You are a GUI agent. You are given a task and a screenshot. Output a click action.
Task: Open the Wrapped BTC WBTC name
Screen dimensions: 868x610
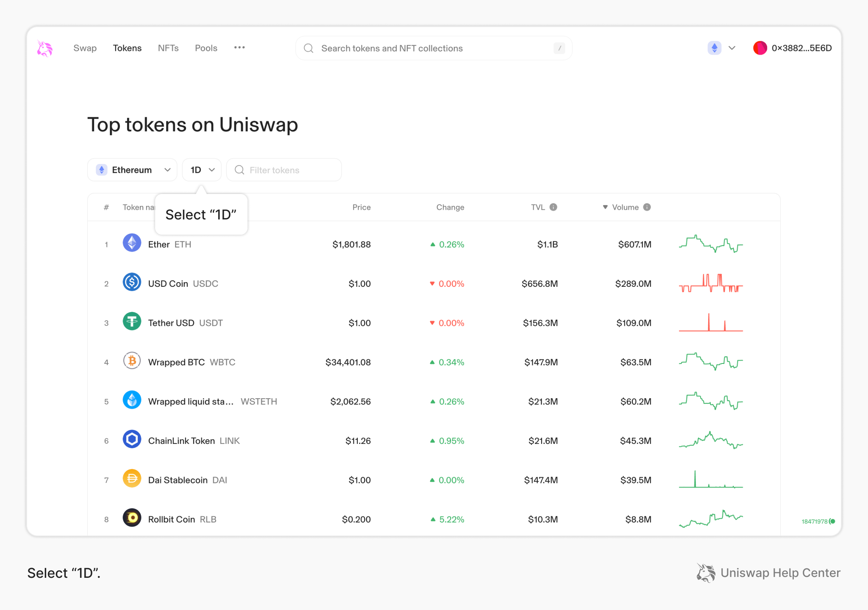192,362
